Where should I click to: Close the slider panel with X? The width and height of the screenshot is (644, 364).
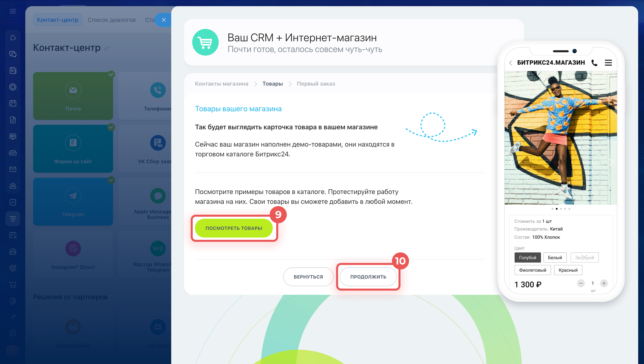point(164,20)
